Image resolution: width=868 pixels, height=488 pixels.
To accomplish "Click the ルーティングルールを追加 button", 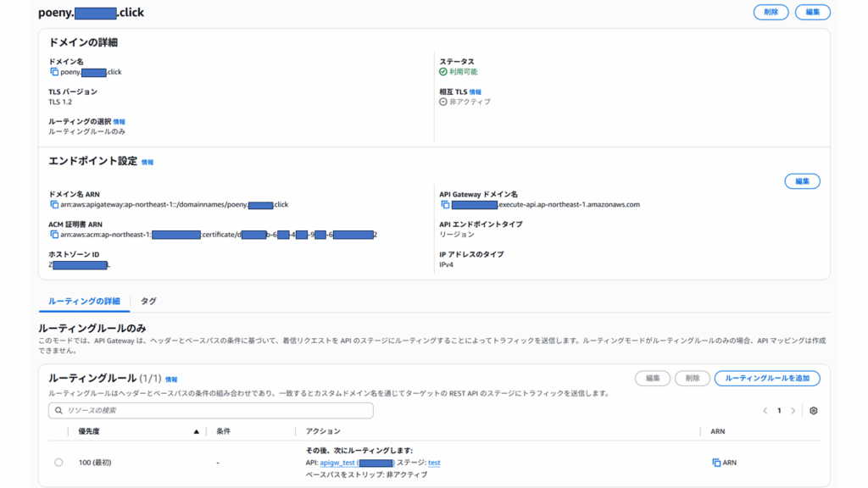I will (767, 378).
